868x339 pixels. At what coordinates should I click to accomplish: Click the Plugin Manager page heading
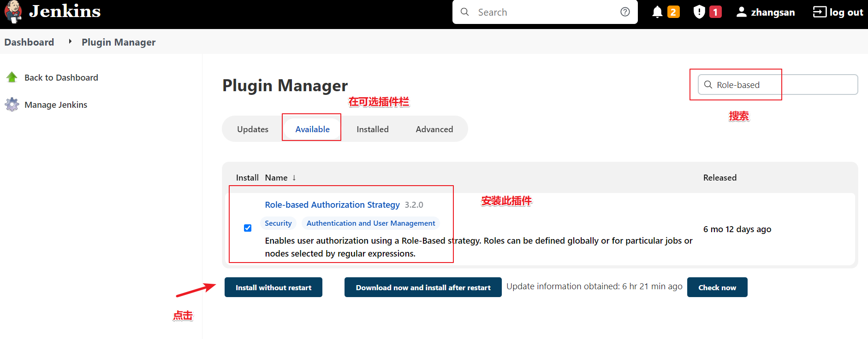(x=285, y=85)
